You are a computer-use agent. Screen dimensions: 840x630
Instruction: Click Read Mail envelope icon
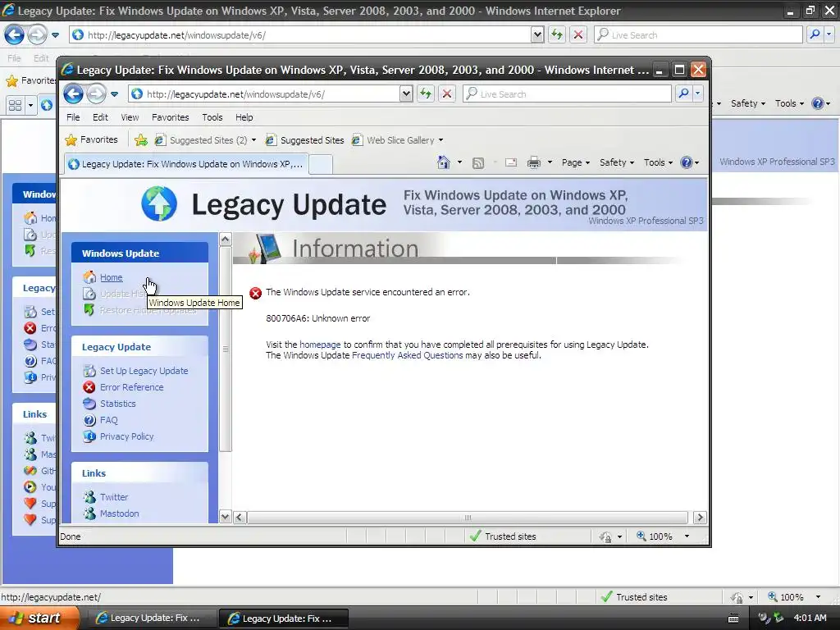click(511, 162)
